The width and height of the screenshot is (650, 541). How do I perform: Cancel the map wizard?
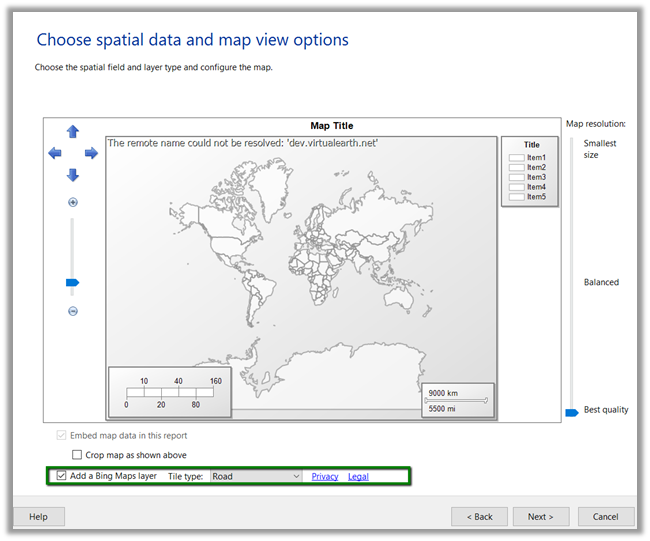pyautogui.click(x=605, y=517)
